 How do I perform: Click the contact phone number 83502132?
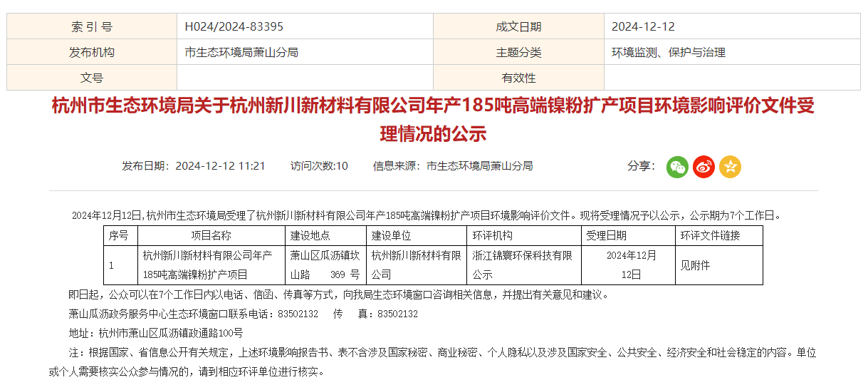click(298, 314)
